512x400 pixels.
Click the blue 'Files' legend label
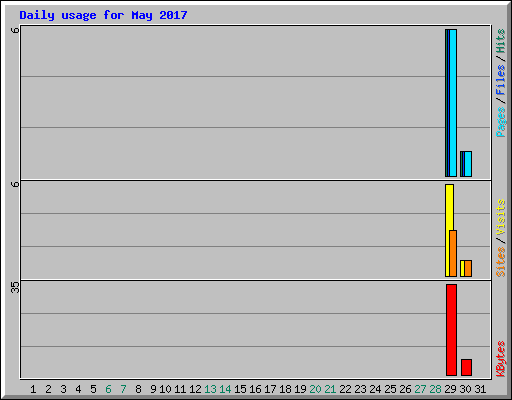click(x=501, y=79)
